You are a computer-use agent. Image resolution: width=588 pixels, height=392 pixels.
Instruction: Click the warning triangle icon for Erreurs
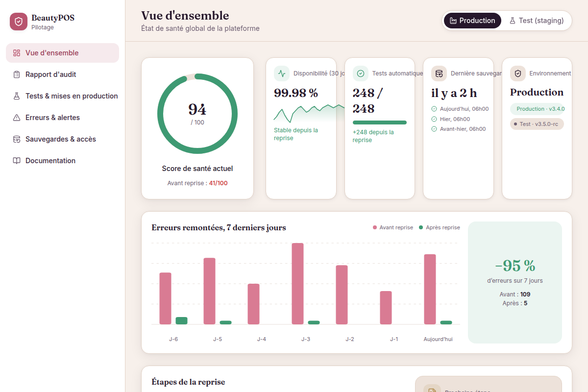pyautogui.click(x=17, y=118)
